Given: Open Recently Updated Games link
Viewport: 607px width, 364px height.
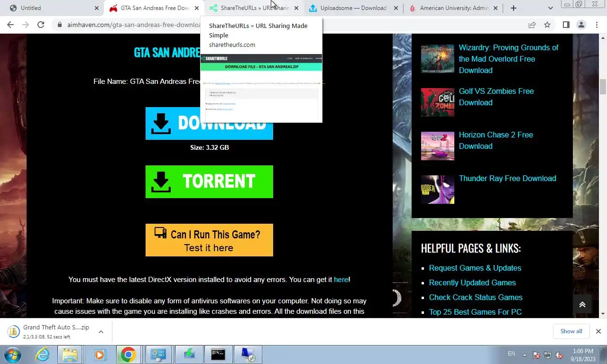Looking at the screenshot, I should pyautogui.click(x=472, y=282).
